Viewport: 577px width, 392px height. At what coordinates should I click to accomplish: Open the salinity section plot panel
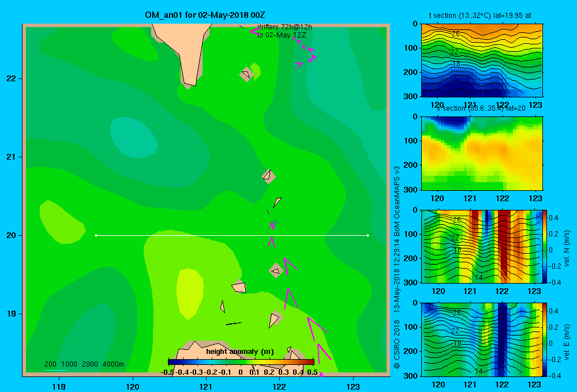point(482,153)
